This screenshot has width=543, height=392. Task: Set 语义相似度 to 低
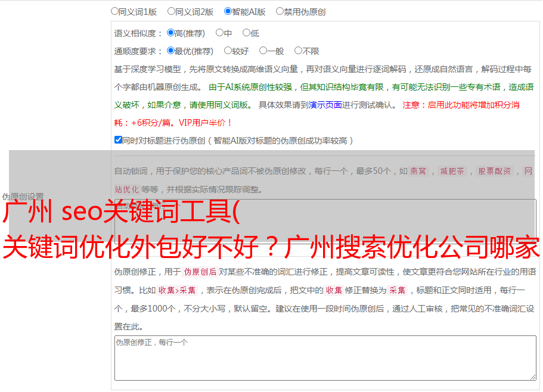click(246, 33)
